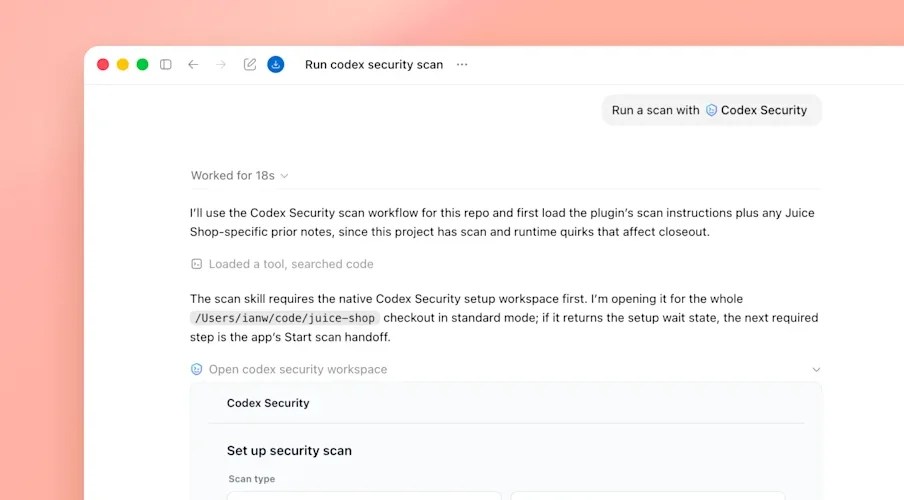Go forward with the right arrow
The width and height of the screenshot is (904, 500).
pyautogui.click(x=221, y=65)
